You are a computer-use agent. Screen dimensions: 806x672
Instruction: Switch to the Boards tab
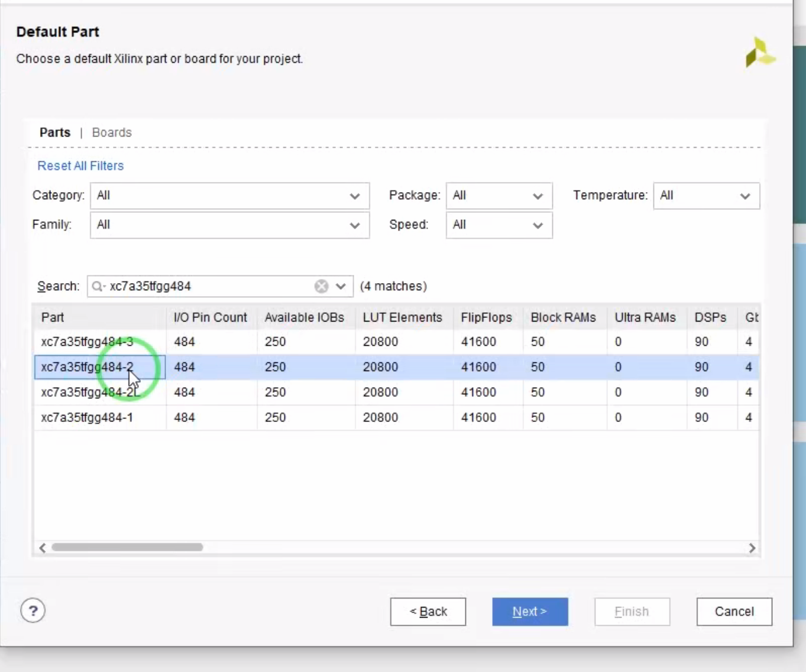pos(112,132)
